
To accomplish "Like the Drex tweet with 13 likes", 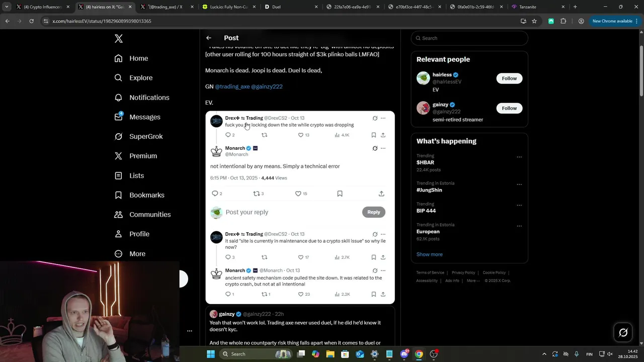I will click(303, 135).
